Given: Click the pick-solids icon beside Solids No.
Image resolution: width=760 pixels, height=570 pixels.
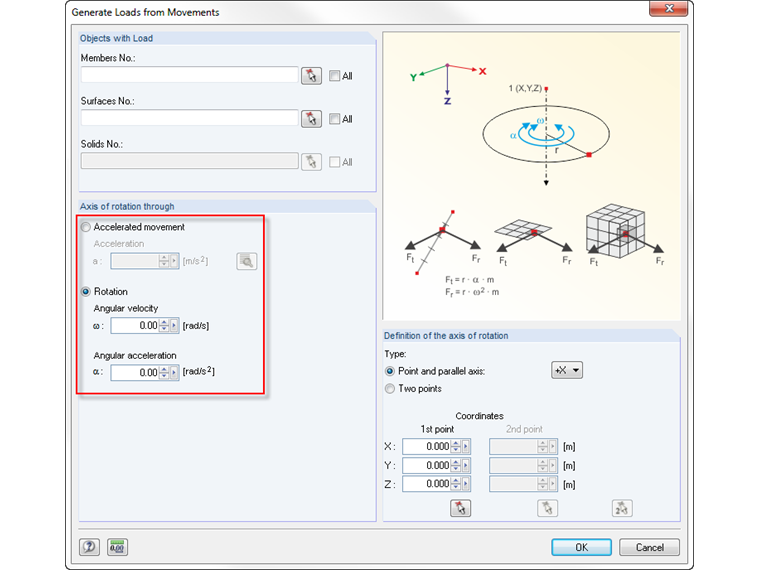Looking at the screenshot, I should tap(311, 162).
